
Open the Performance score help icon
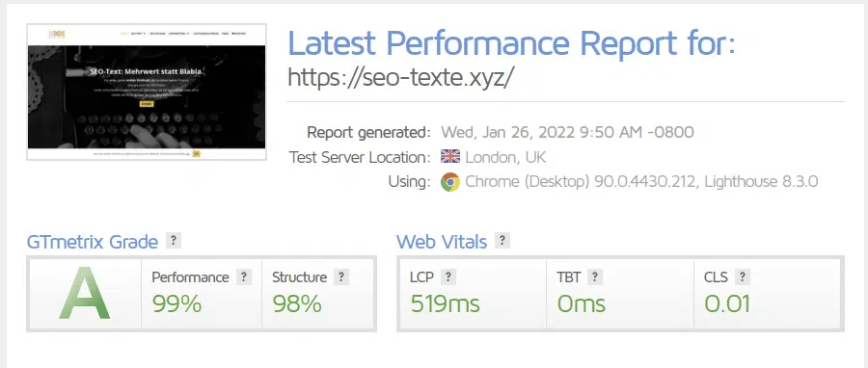pos(244,276)
